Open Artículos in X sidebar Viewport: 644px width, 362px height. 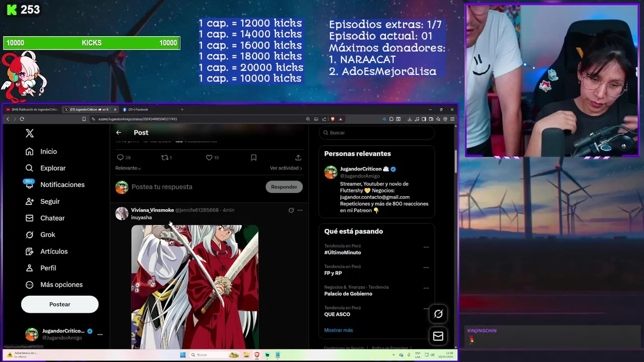(x=47, y=251)
